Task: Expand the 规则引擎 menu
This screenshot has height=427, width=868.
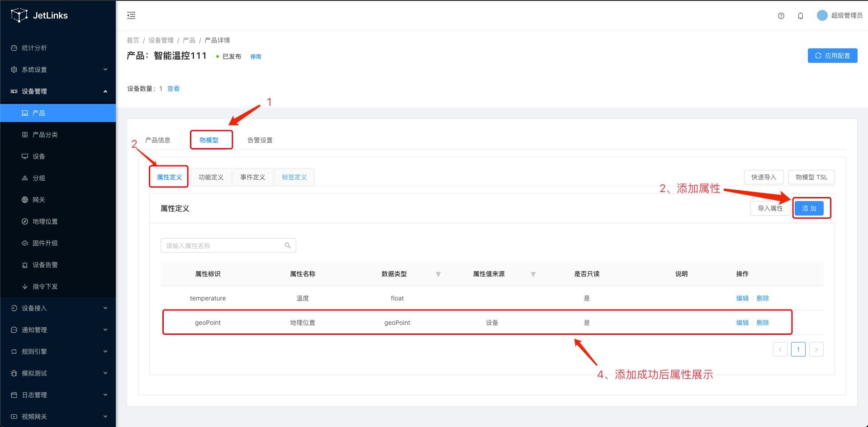Action: click(58, 352)
